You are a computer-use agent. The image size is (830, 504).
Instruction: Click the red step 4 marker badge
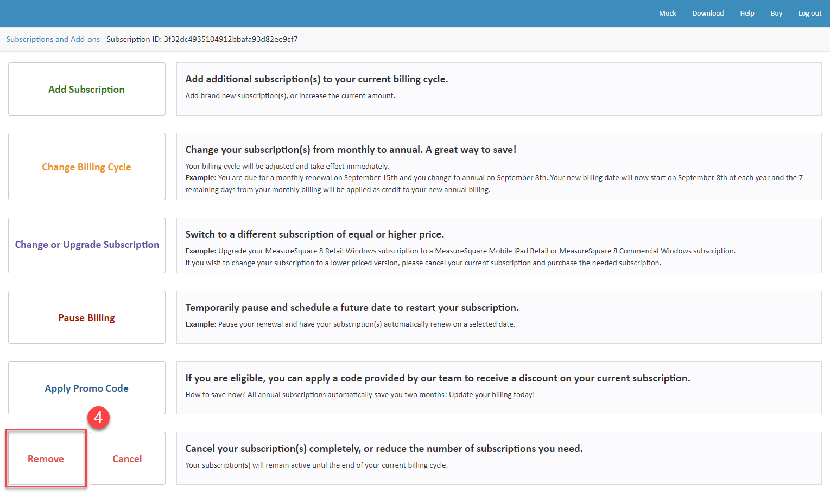[x=98, y=417]
